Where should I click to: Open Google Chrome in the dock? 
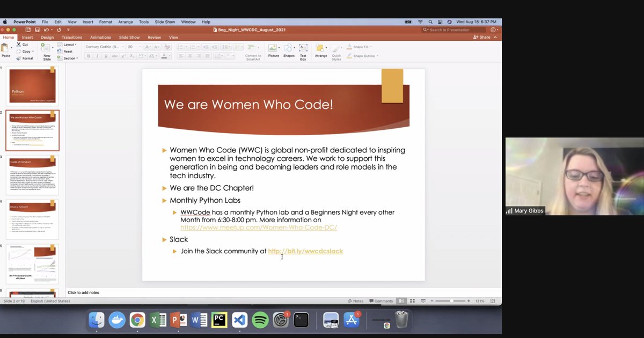coord(137,320)
